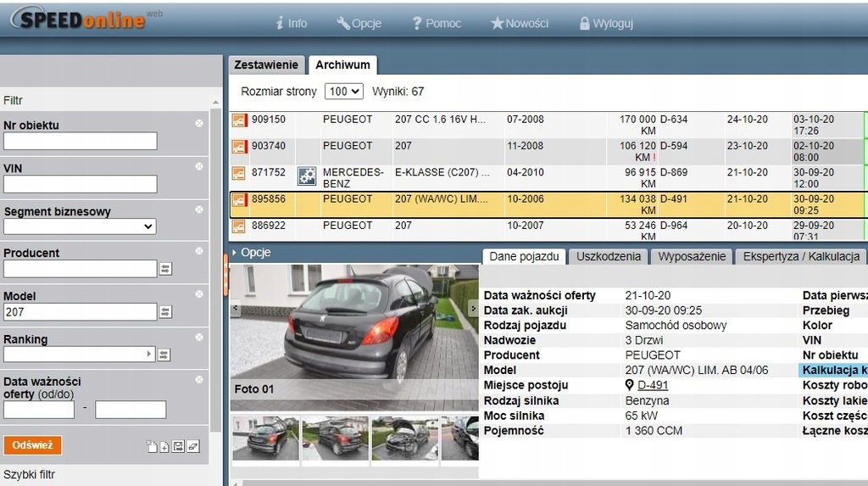Viewport: 868px width, 486px height.
Task: Switch to the Zestawienie tab
Action: pyautogui.click(x=266, y=65)
